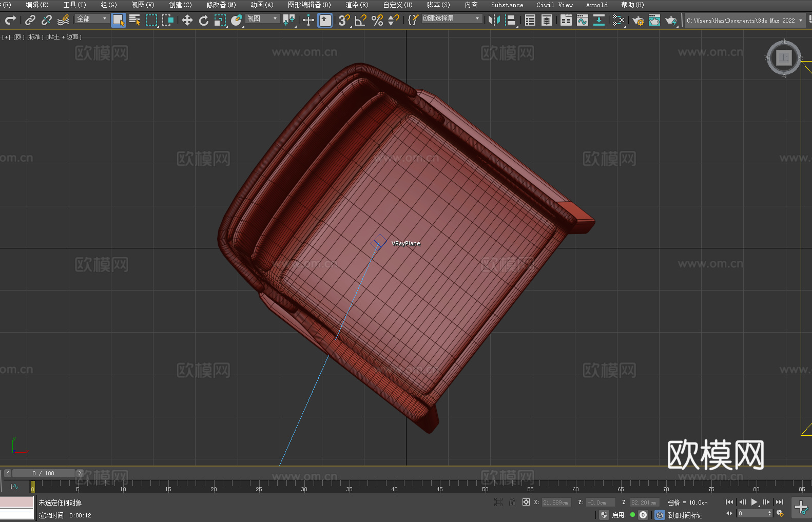The image size is (812, 522).
Task: Select the Scale tool
Action: pos(220,20)
